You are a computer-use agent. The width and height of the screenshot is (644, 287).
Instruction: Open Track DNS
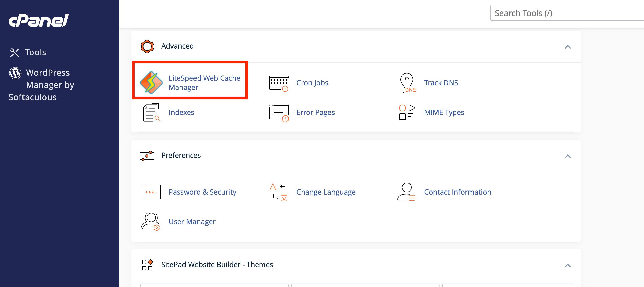(x=441, y=83)
